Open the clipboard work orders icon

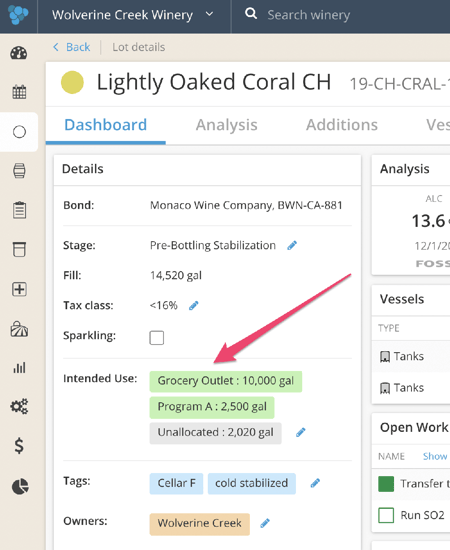point(19,210)
